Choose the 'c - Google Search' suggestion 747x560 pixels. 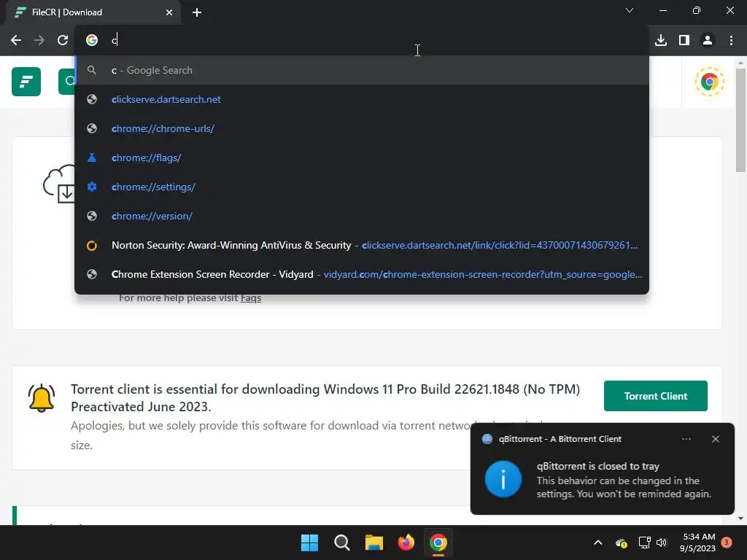[362, 70]
